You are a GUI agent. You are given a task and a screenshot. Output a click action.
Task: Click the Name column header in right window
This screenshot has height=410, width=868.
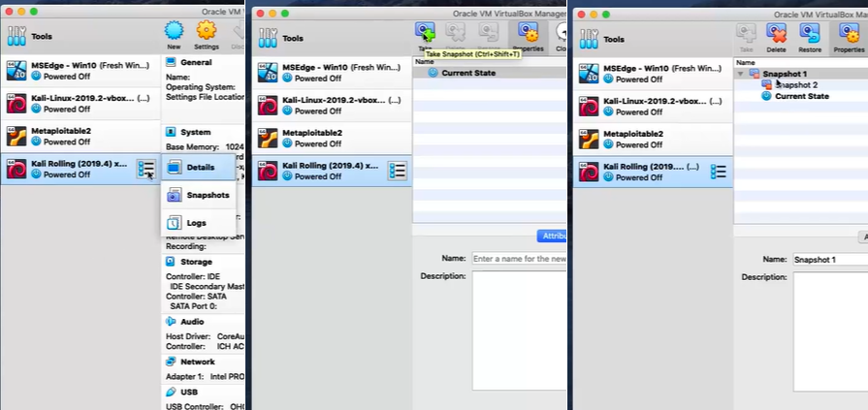(x=800, y=63)
